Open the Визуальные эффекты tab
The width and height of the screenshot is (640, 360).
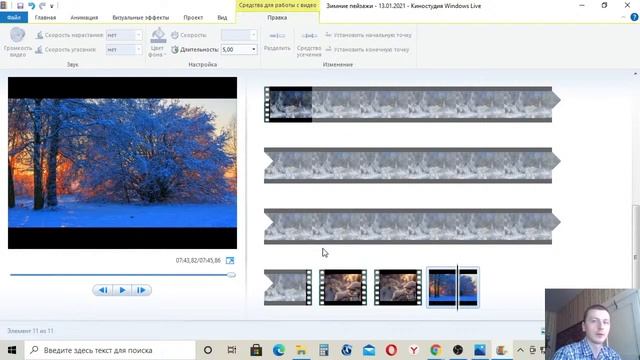point(141,18)
